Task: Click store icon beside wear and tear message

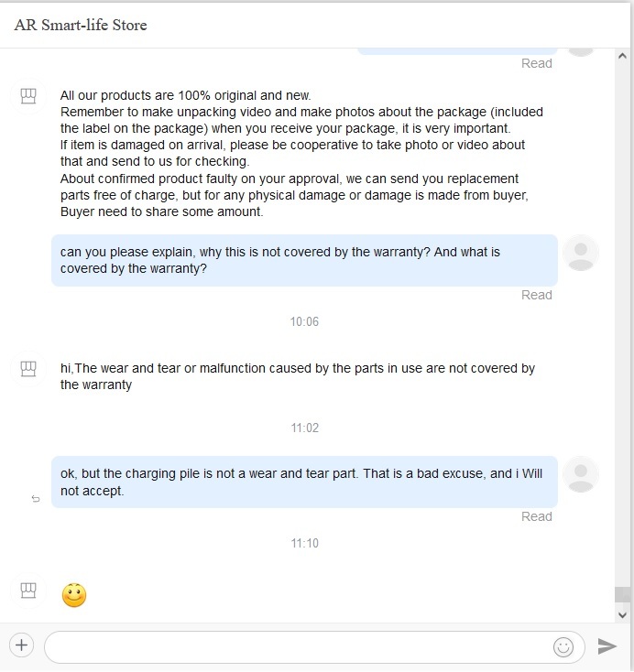Action: pos(28,369)
